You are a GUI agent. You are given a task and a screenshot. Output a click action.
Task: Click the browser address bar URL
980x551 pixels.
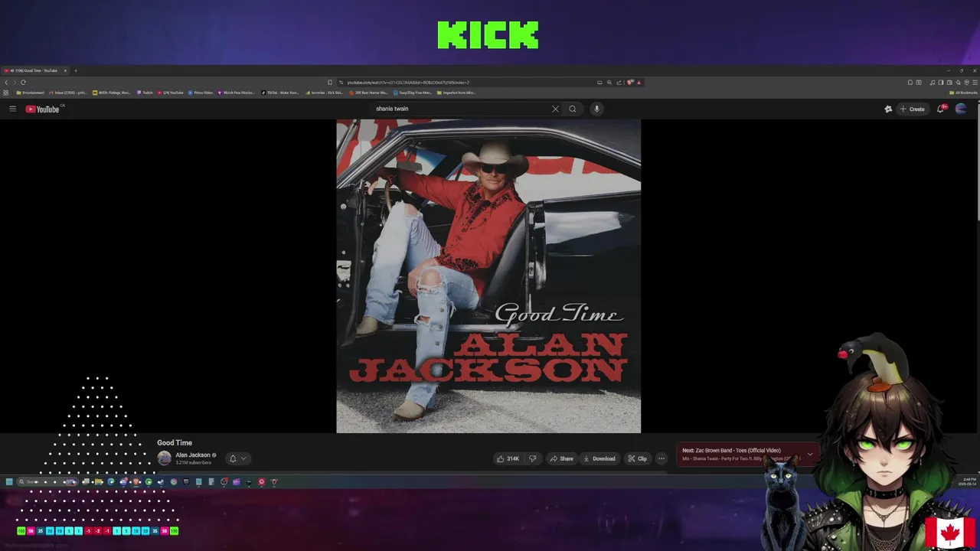tap(408, 82)
